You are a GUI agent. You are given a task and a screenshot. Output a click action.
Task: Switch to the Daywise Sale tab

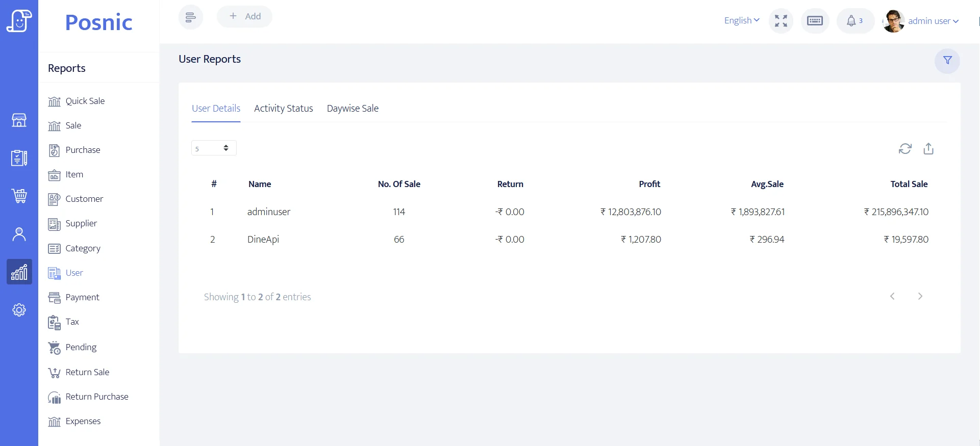pos(353,109)
